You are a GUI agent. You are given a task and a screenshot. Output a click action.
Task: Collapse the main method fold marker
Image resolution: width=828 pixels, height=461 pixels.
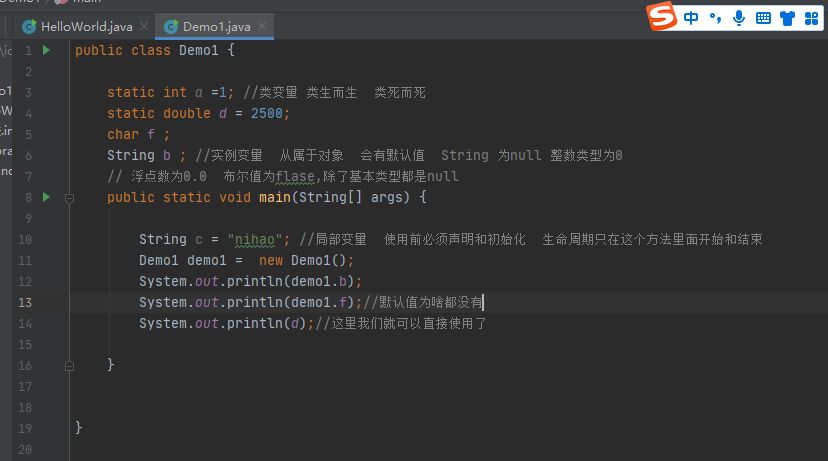point(70,198)
